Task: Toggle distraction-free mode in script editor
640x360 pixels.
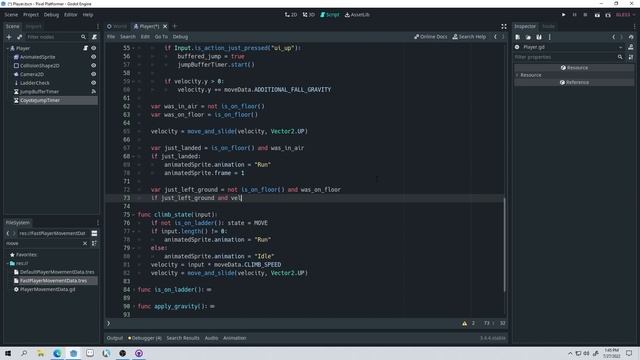Action: point(504,26)
